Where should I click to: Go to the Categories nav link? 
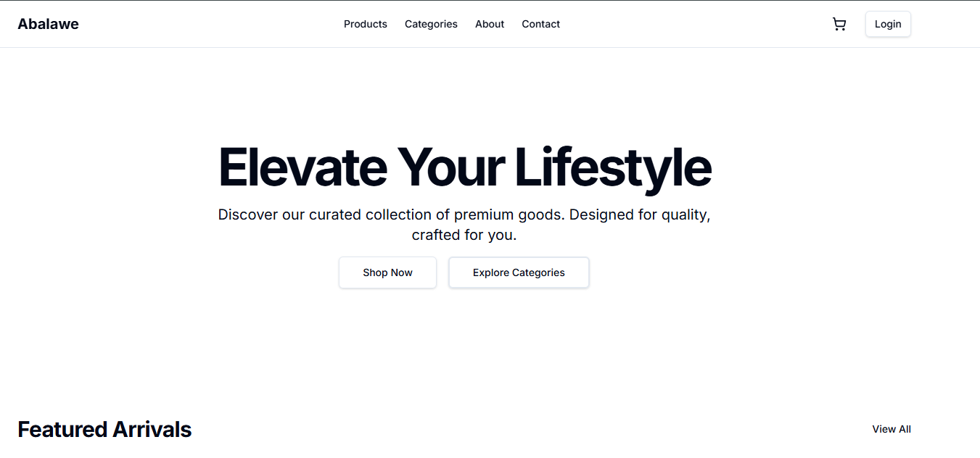pos(431,24)
